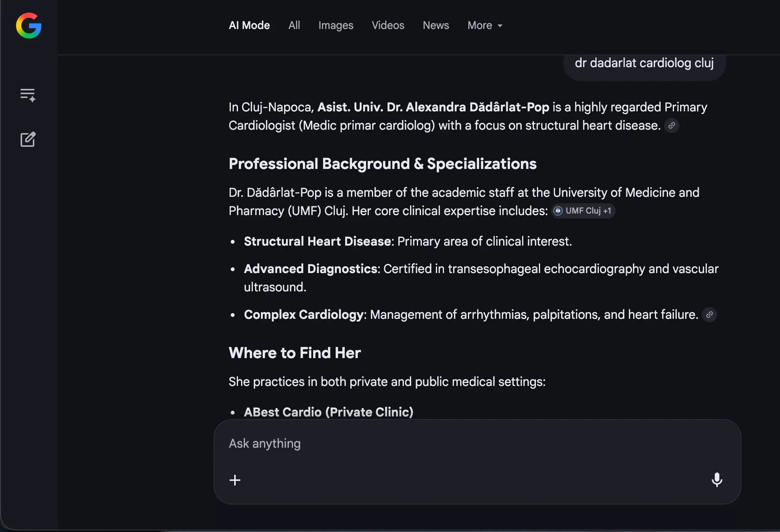Click the microphone icon for voice input
This screenshot has width=780, height=532.
pyautogui.click(x=717, y=480)
